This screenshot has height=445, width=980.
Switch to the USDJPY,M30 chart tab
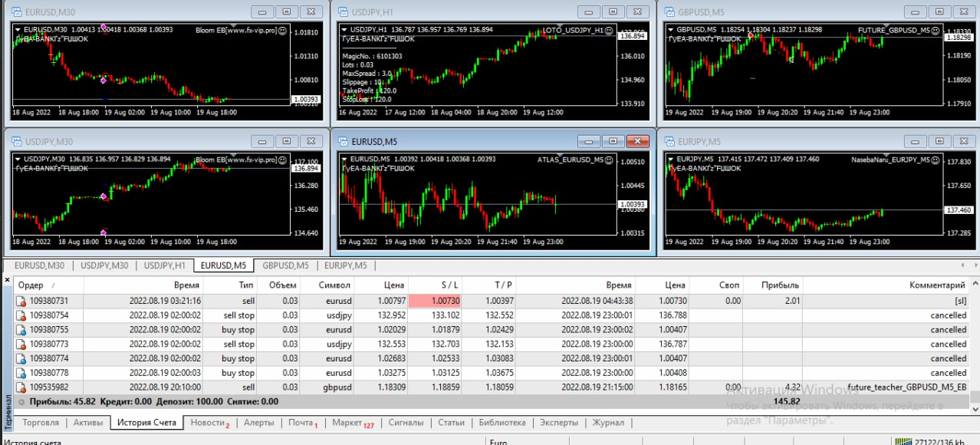pos(104,266)
